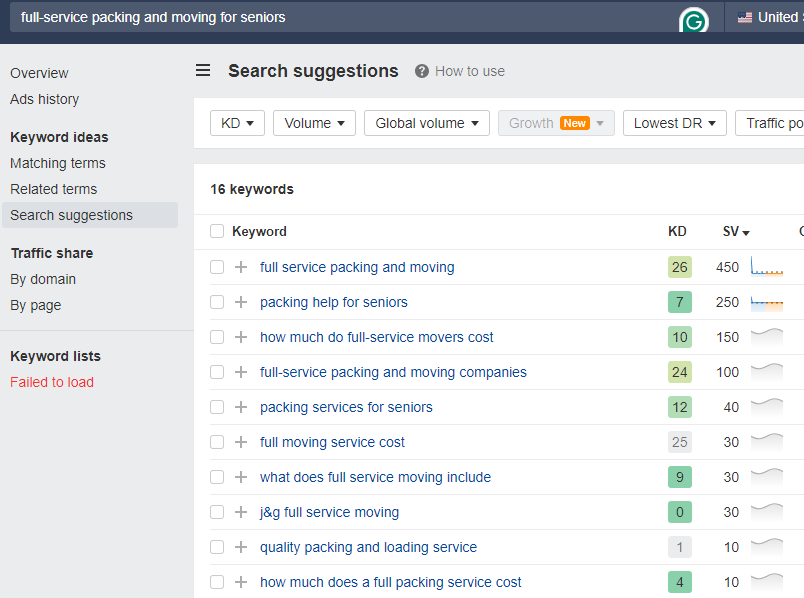The width and height of the screenshot is (804, 598).
Task: Click the How to use help icon
Action: pyautogui.click(x=422, y=71)
